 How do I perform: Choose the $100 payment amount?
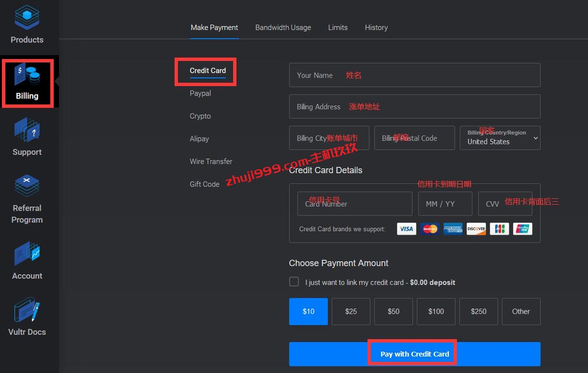tap(436, 312)
